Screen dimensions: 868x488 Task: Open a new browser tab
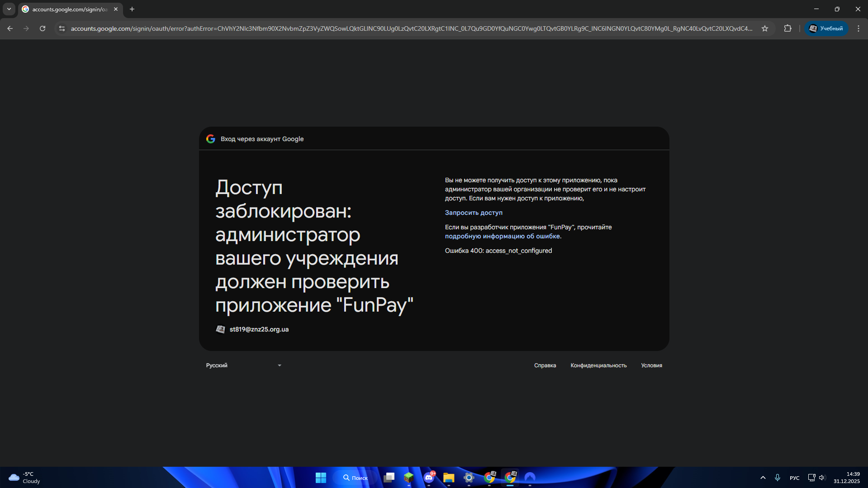pyautogui.click(x=132, y=9)
